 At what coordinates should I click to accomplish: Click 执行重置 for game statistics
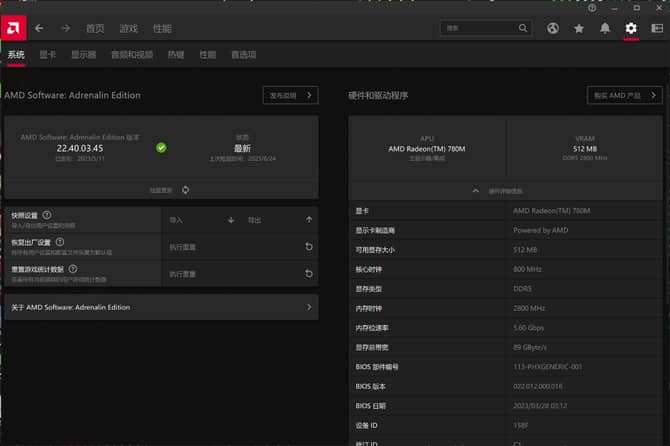click(182, 274)
